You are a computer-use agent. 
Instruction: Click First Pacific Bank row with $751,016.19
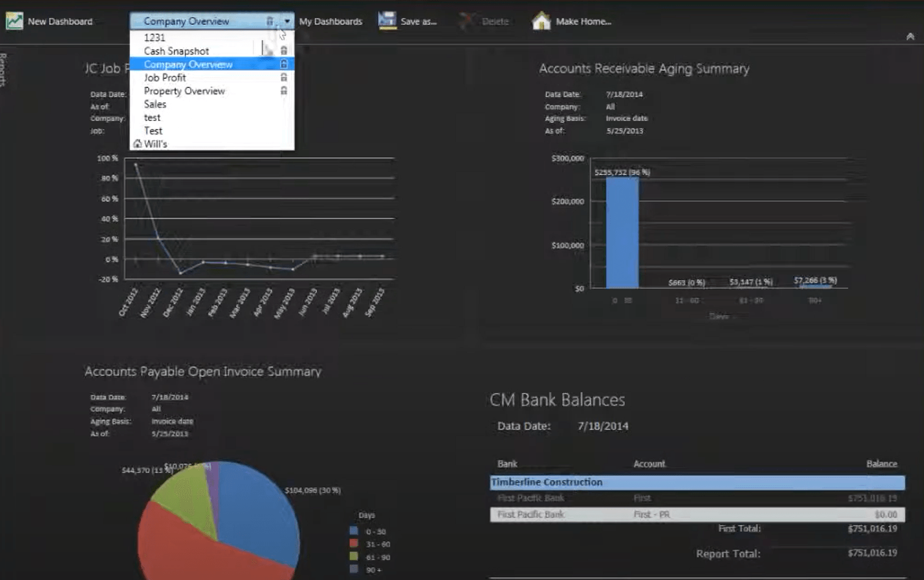697,498
